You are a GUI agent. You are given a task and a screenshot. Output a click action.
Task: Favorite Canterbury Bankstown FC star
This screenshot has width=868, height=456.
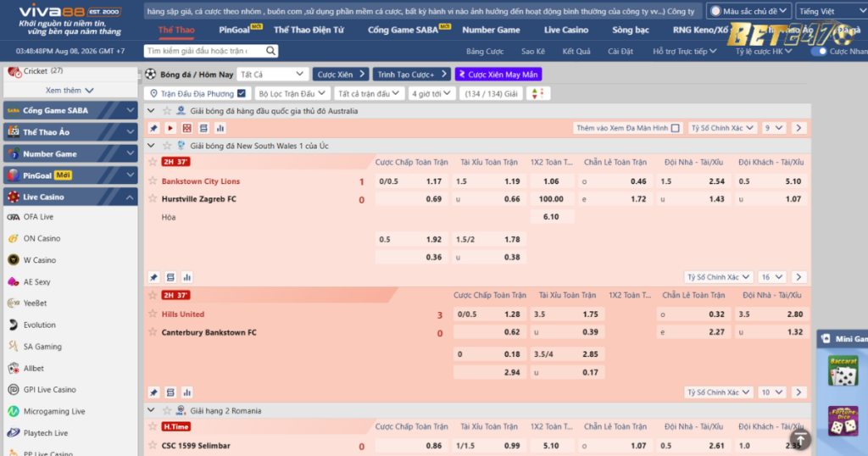pyautogui.click(x=153, y=332)
